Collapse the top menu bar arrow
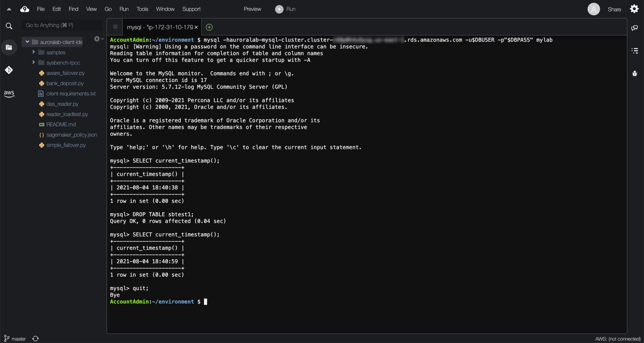644x343 pixels. tap(9, 9)
